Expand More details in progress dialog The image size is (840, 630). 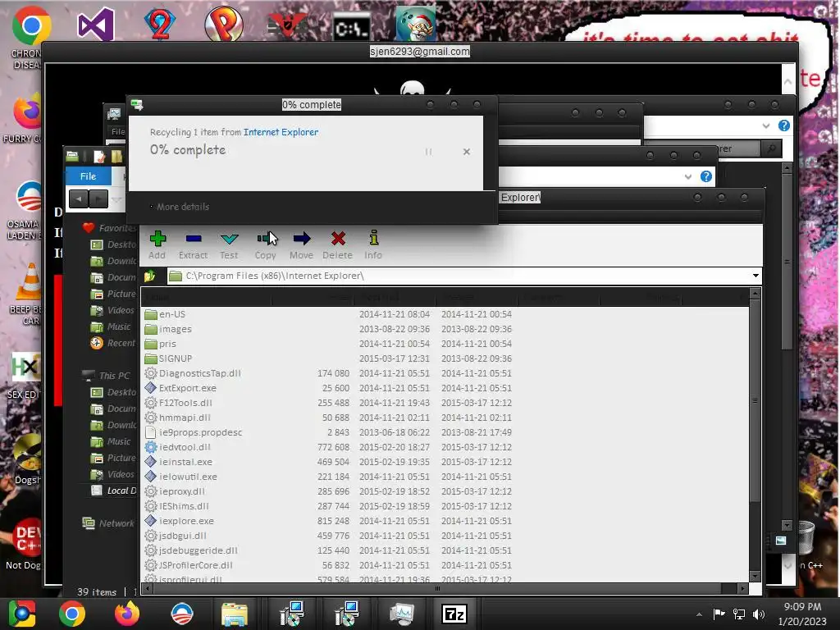point(180,207)
